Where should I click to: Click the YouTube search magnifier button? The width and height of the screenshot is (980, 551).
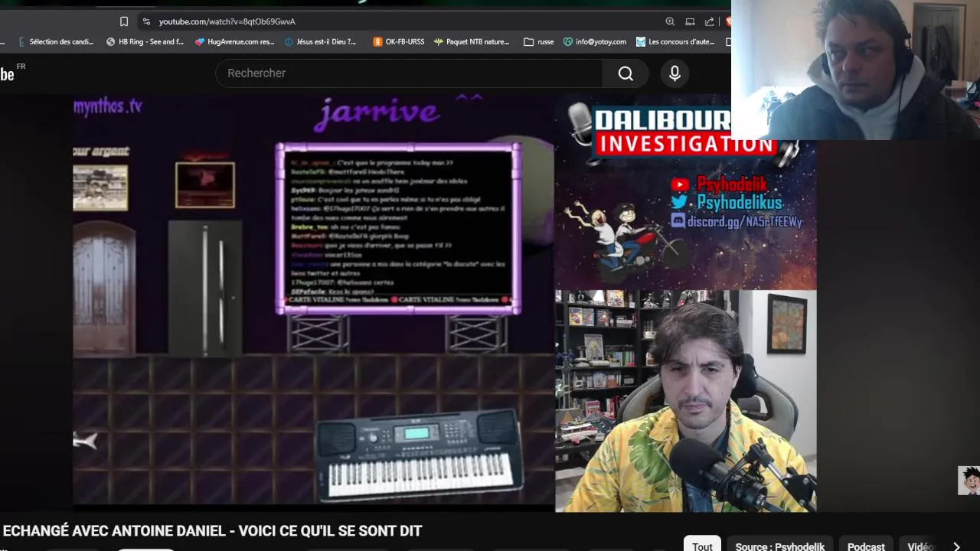(626, 73)
